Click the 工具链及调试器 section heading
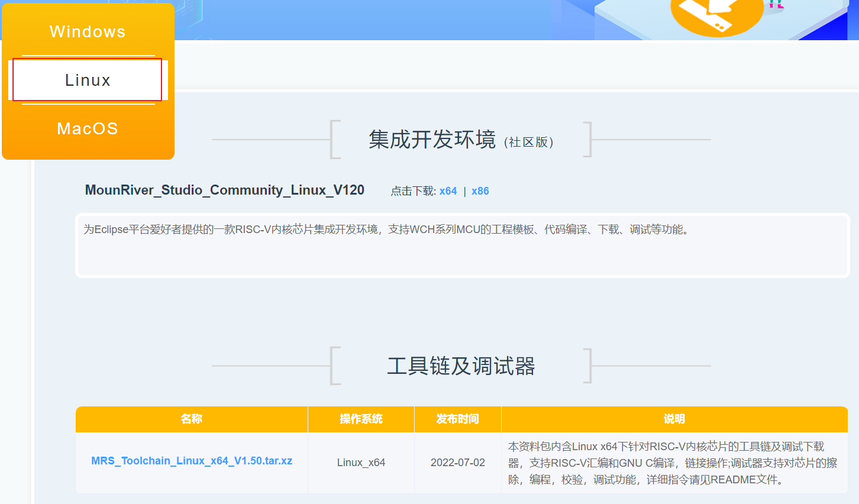 tap(461, 366)
